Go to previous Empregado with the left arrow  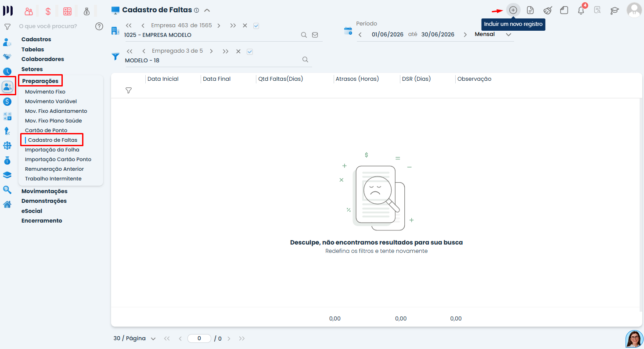[144, 51]
